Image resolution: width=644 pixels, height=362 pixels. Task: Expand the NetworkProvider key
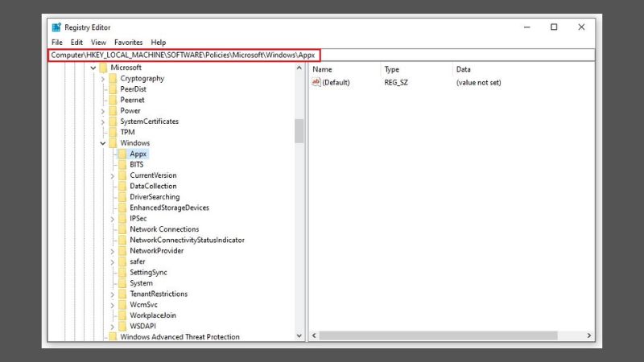pos(112,251)
